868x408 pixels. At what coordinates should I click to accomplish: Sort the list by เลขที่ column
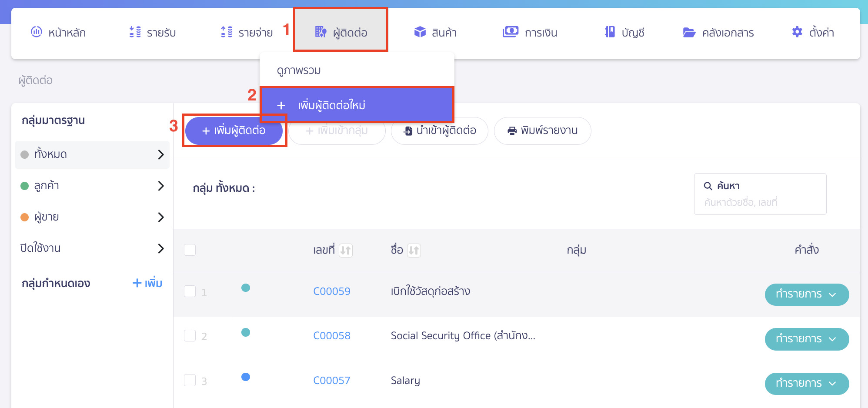346,250
